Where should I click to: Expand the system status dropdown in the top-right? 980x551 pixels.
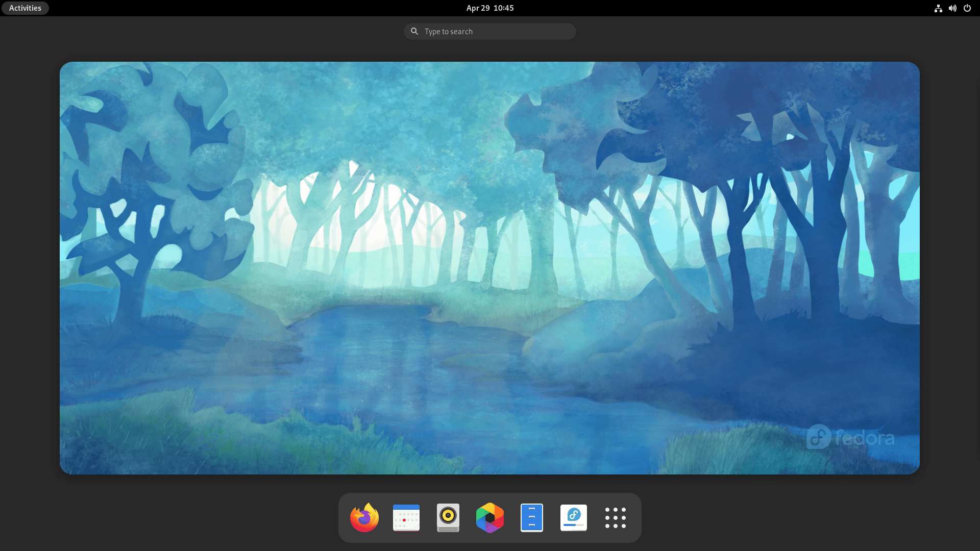[x=952, y=8]
